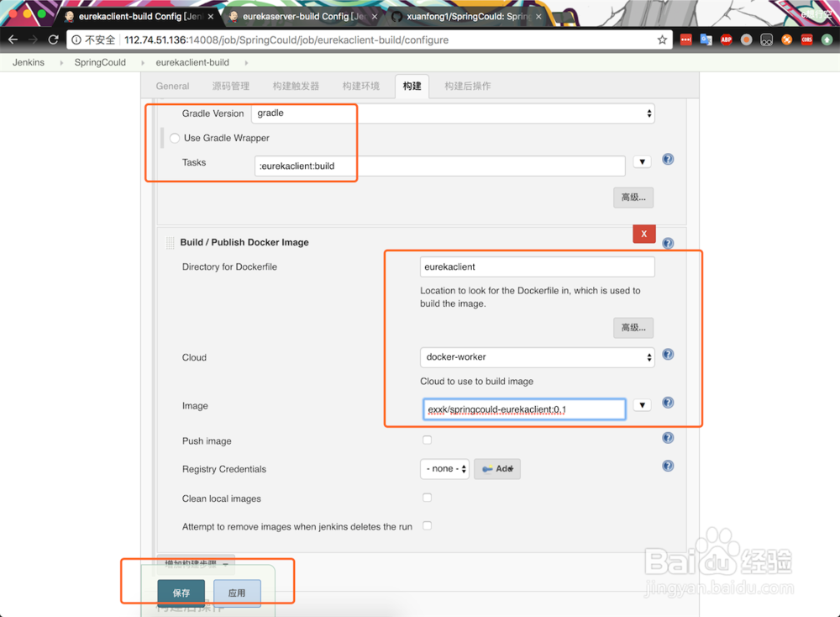Open help for the Tasks field
840x617 pixels.
click(668, 159)
